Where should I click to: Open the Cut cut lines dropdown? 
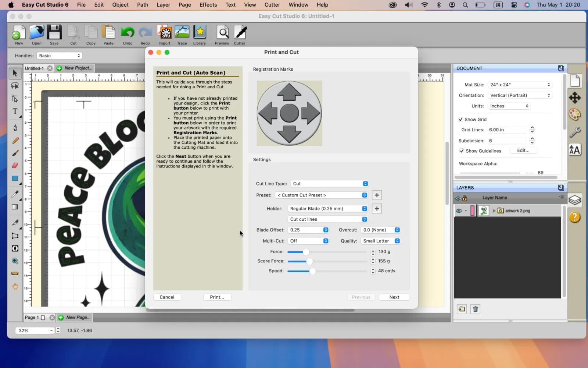[x=328, y=219]
